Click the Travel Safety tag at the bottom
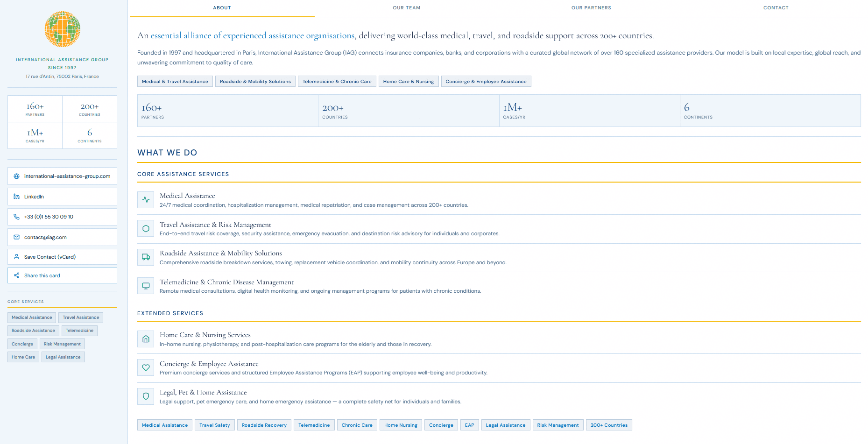 click(215, 425)
